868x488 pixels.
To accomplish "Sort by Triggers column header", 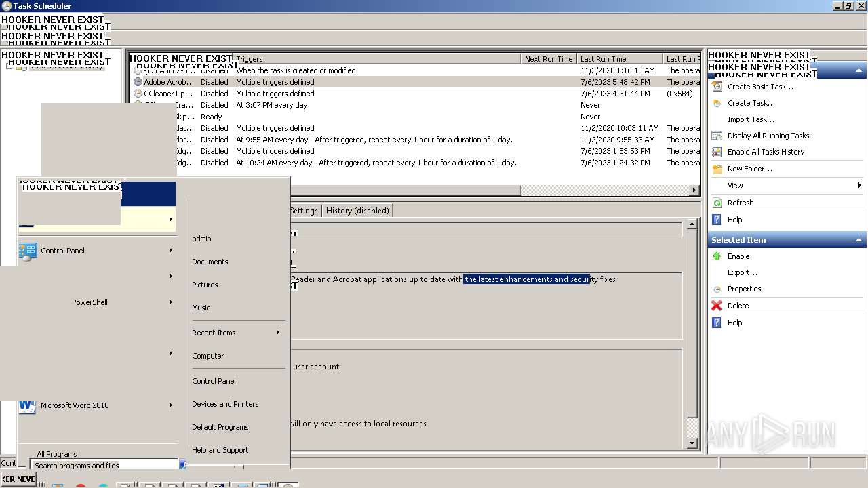I will [377, 59].
